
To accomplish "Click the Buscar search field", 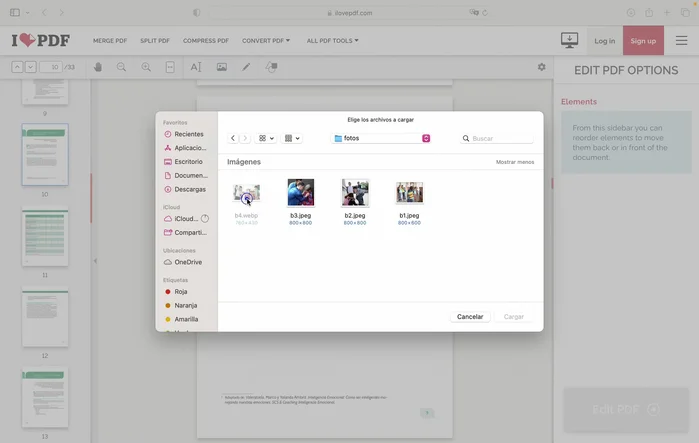I will tap(497, 139).
